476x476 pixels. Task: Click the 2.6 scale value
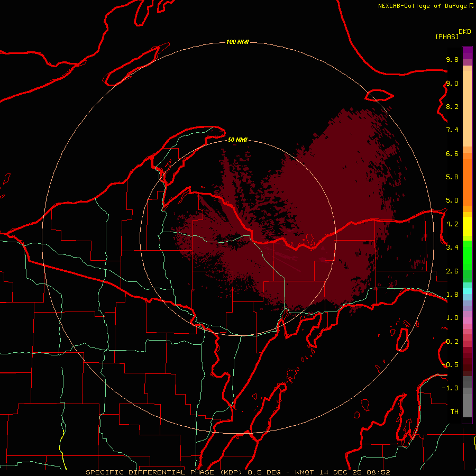tap(452, 271)
